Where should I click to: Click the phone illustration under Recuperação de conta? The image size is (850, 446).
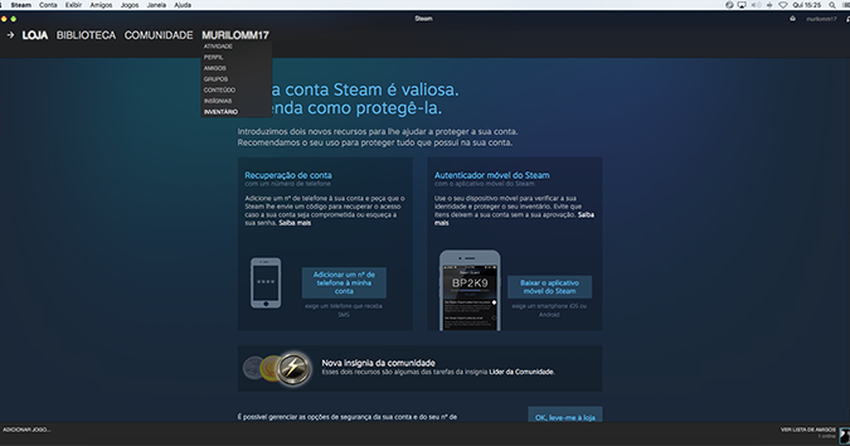pyautogui.click(x=266, y=283)
